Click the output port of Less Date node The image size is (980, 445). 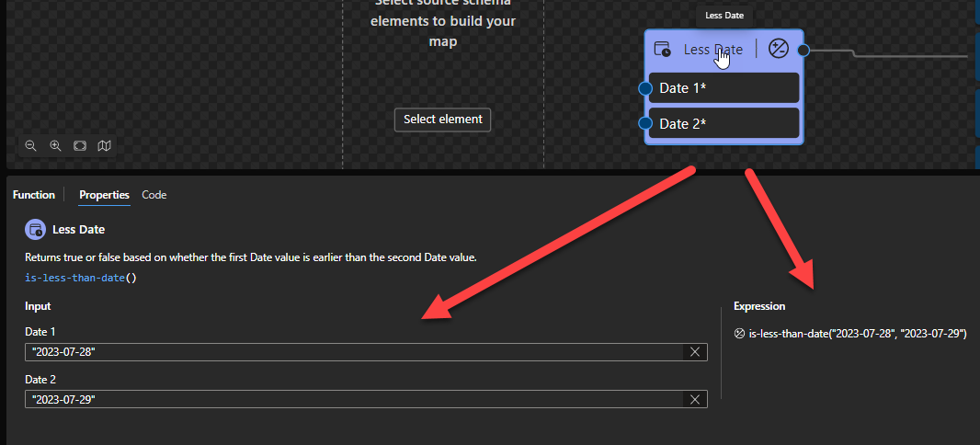803,50
